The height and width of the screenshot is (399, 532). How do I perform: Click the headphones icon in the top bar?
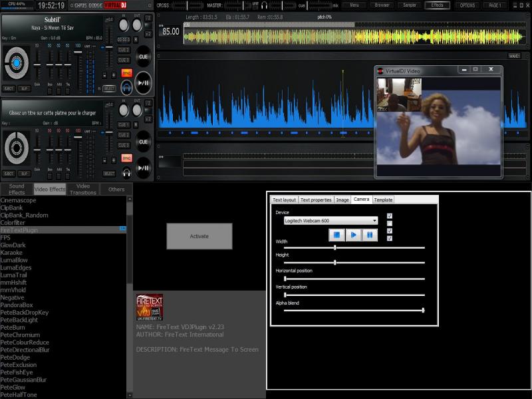pos(264,5)
